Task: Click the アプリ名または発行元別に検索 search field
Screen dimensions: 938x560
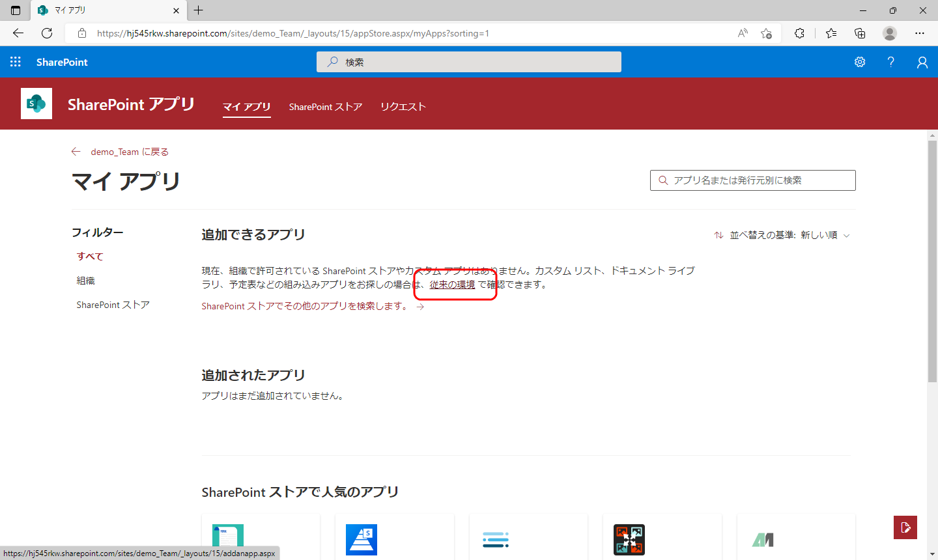Action: click(x=753, y=180)
